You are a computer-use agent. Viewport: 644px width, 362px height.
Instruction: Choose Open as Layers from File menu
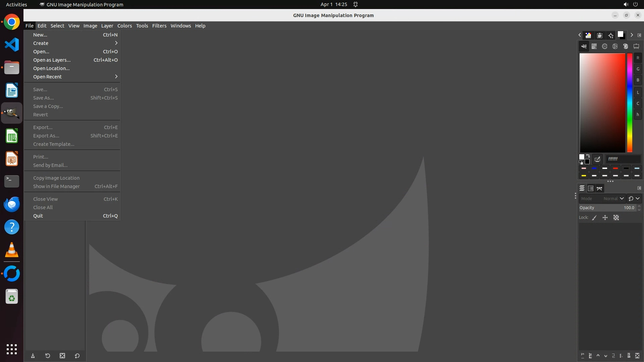coord(52,60)
